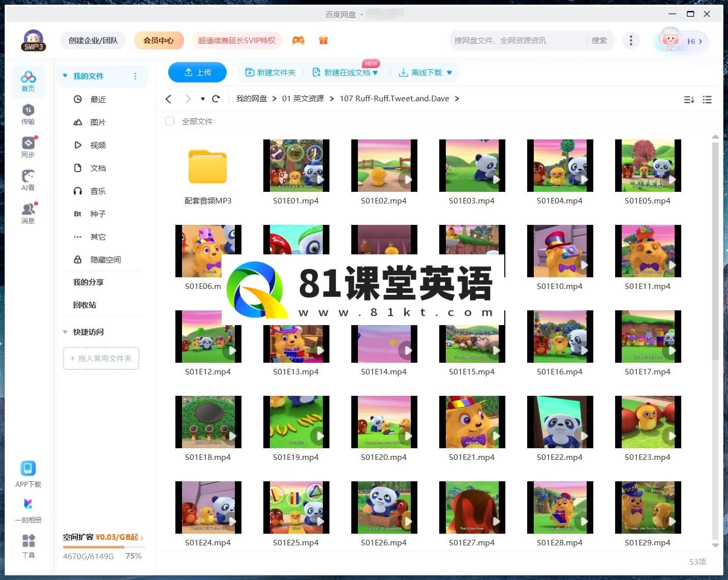The width and height of the screenshot is (728, 580).
Task: Open the three-dot more menu near search
Action: (x=631, y=41)
